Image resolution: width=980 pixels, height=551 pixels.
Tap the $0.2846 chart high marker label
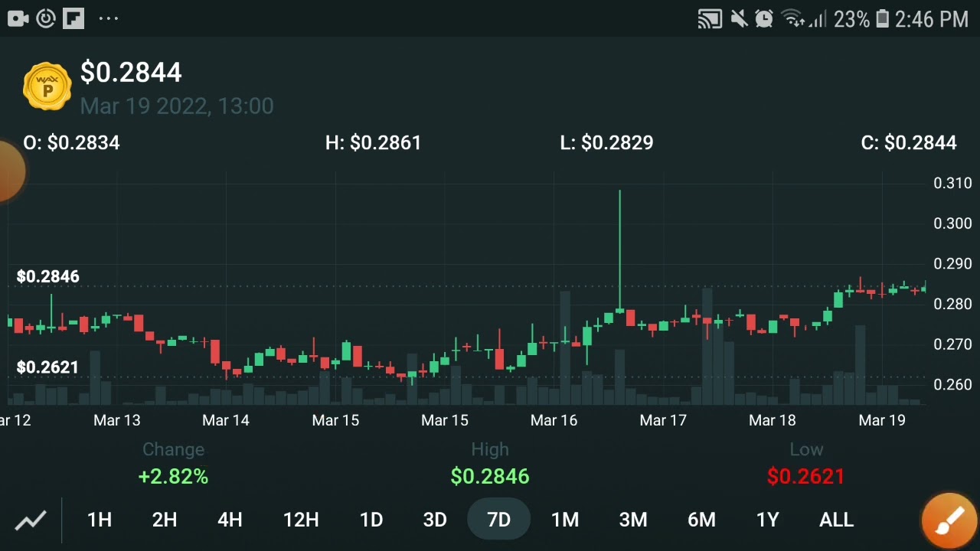pyautogui.click(x=47, y=276)
